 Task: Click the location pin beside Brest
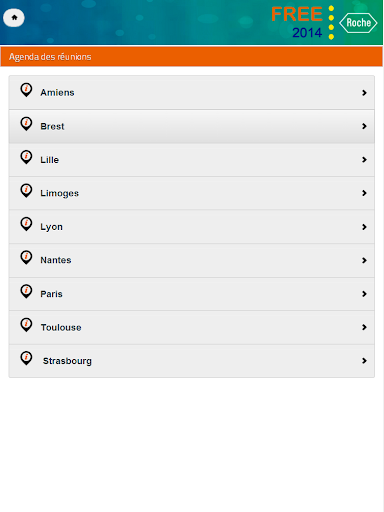(26, 124)
